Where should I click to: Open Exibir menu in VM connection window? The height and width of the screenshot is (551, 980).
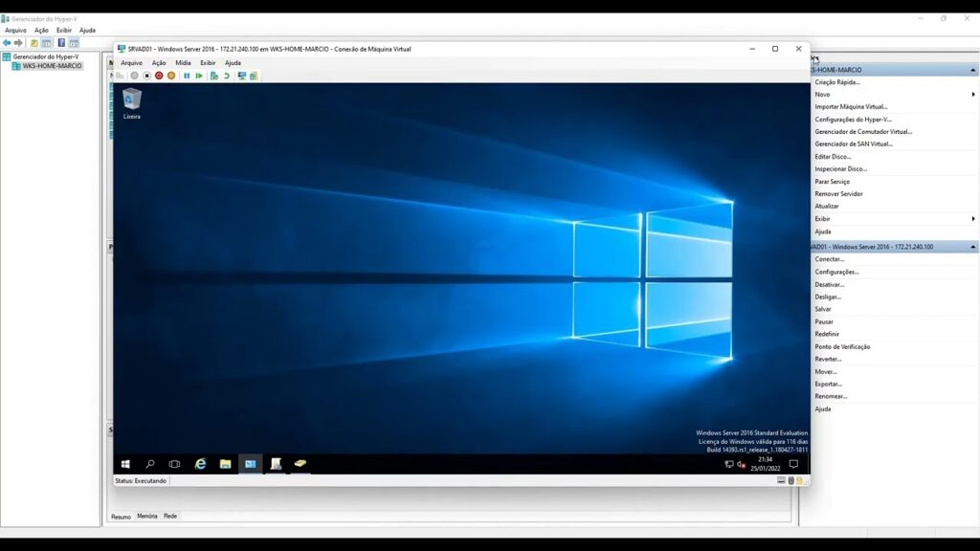click(208, 62)
